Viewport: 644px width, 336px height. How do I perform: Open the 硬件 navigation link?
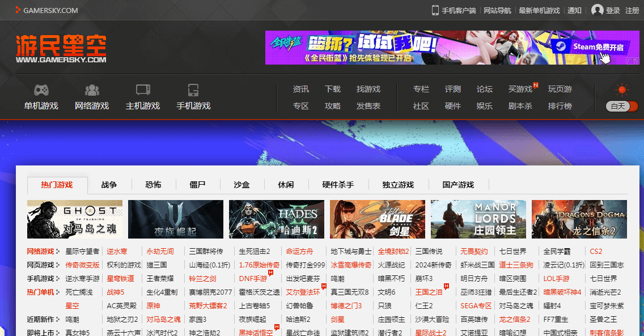[452, 106]
